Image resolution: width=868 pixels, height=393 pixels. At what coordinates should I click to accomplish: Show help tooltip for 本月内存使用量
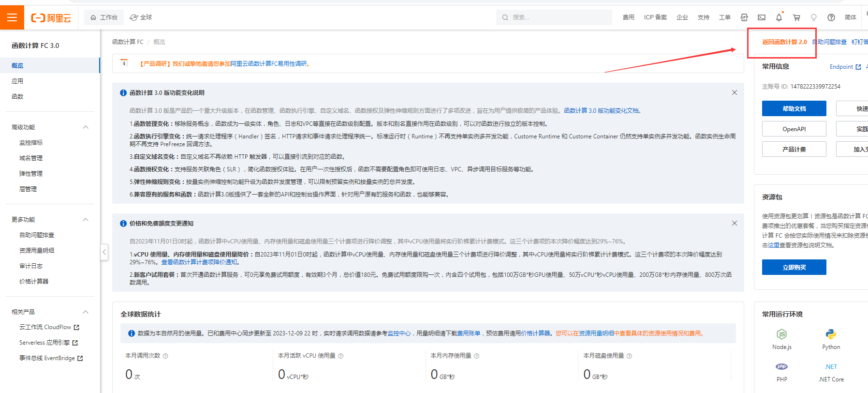477,356
